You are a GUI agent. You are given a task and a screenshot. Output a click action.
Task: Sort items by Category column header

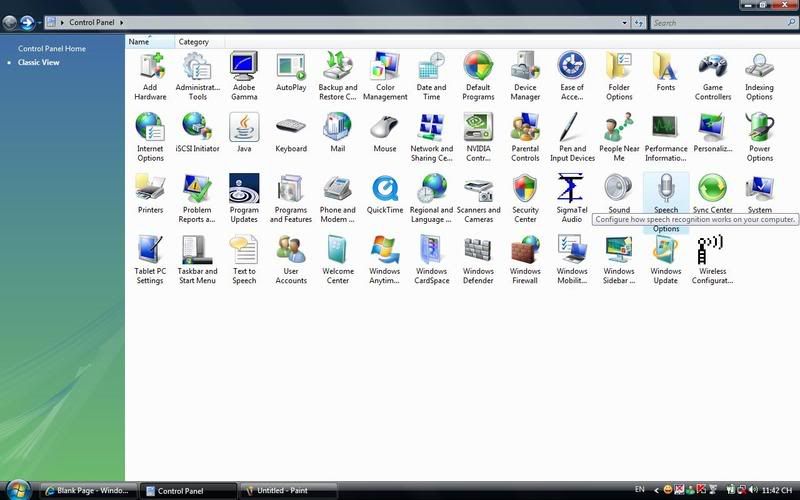pos(199,41)
